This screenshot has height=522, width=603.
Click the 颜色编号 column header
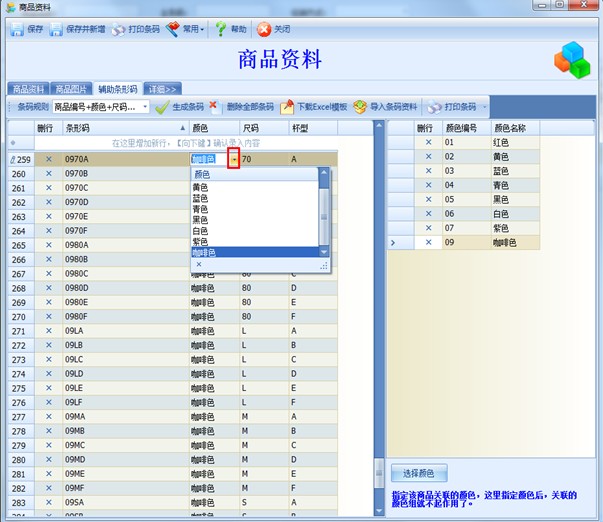tap(466, 128)
